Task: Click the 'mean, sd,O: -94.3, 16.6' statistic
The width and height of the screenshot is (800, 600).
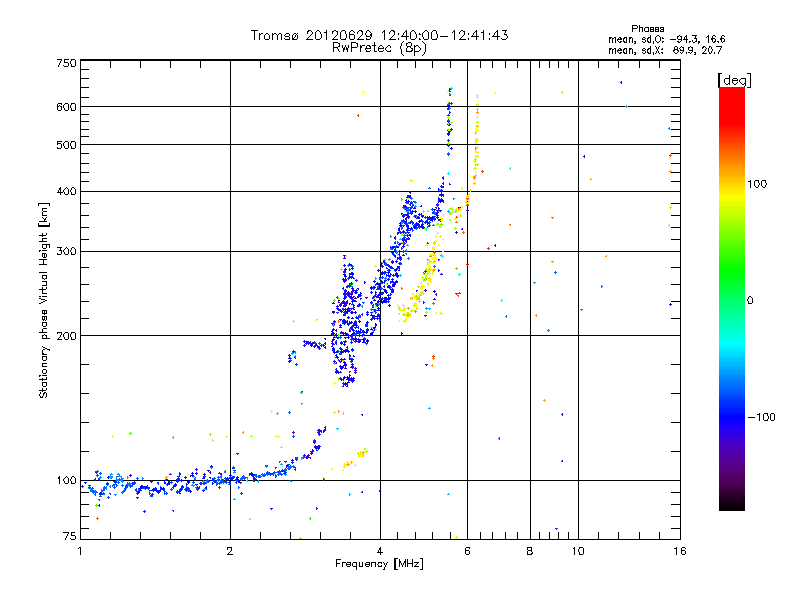Action: point(666,39)
